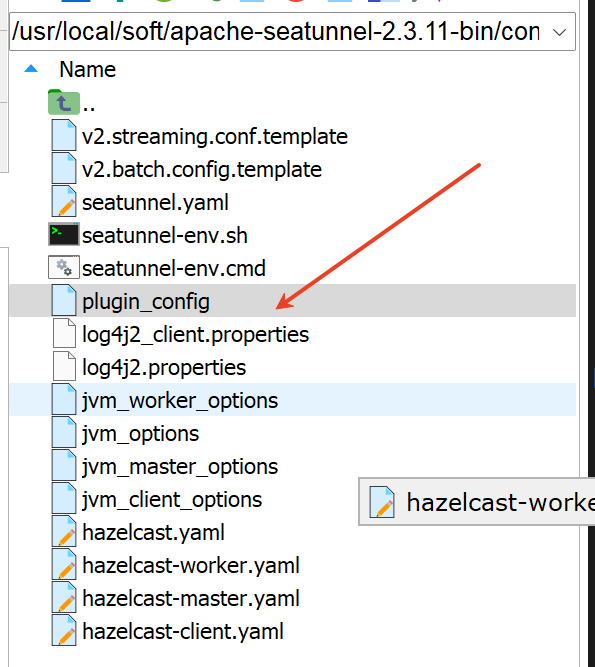
Task: Select hazelcast-client.yaml file name
Action: pos(182,631)
